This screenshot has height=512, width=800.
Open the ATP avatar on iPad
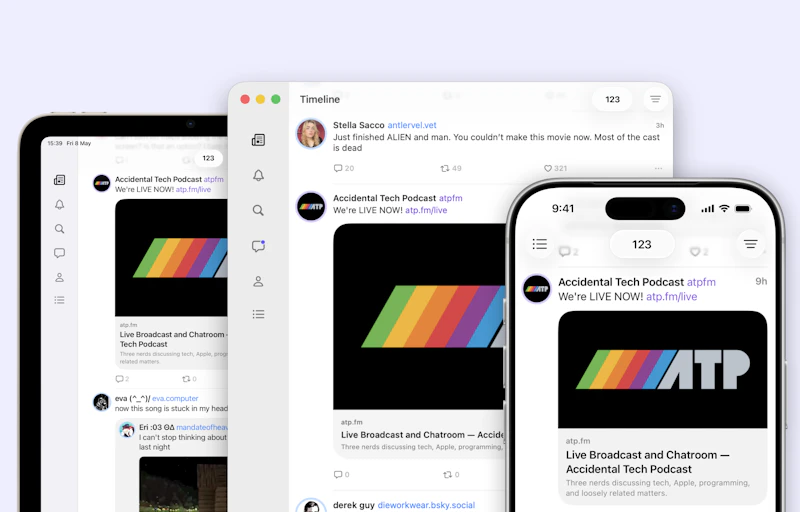102,183
